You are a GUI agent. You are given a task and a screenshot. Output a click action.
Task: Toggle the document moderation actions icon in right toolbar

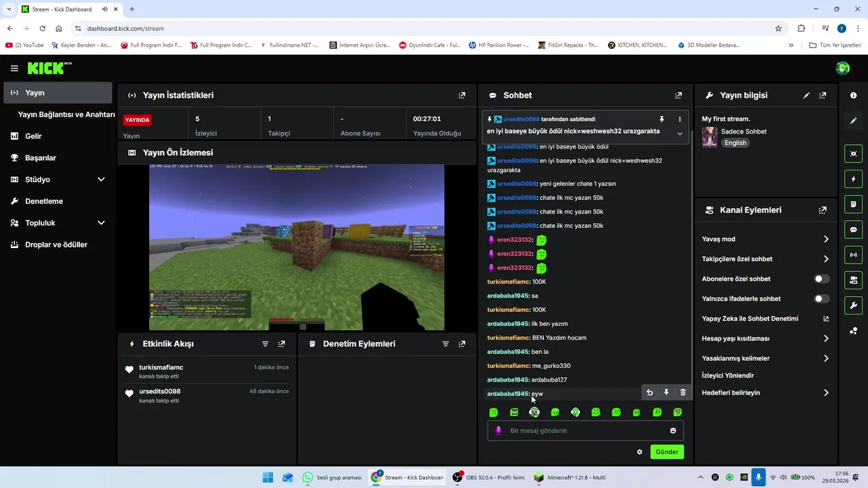click(x=853, y=204)
